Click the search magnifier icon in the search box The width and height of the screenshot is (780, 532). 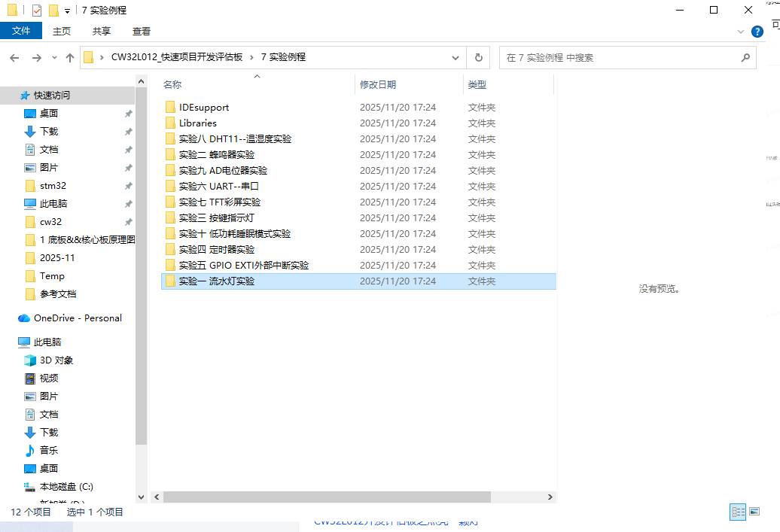tap(745, 57)
